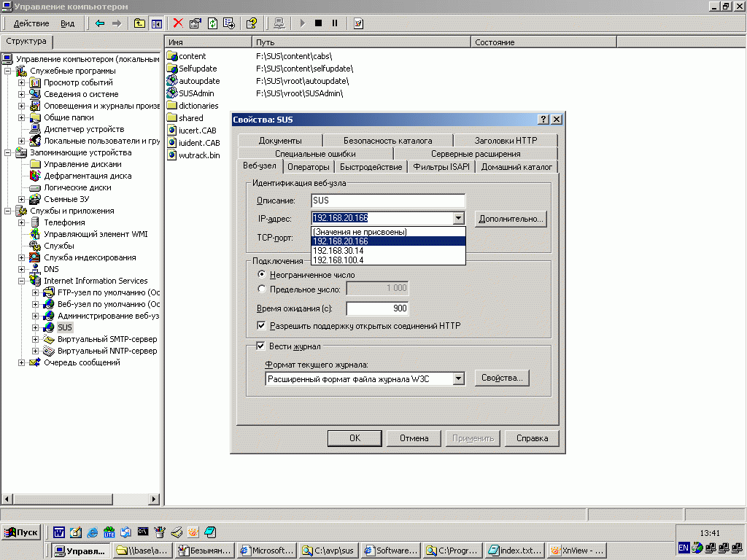Screen dimensions: 747x560
Task: Click the Connect to computer toolbar icon
Action: [x=279, y=23]
